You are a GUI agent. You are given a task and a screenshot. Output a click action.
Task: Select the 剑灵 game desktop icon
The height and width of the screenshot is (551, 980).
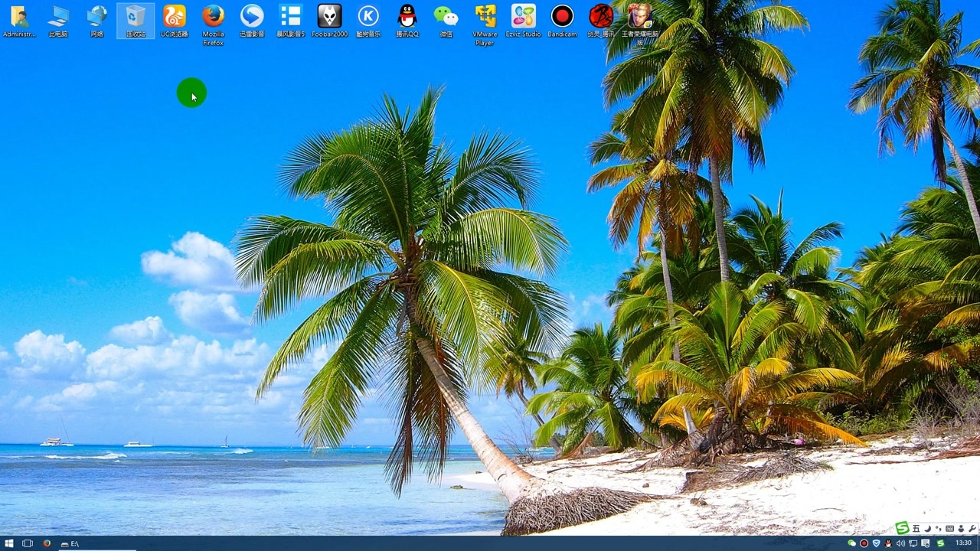601,21
